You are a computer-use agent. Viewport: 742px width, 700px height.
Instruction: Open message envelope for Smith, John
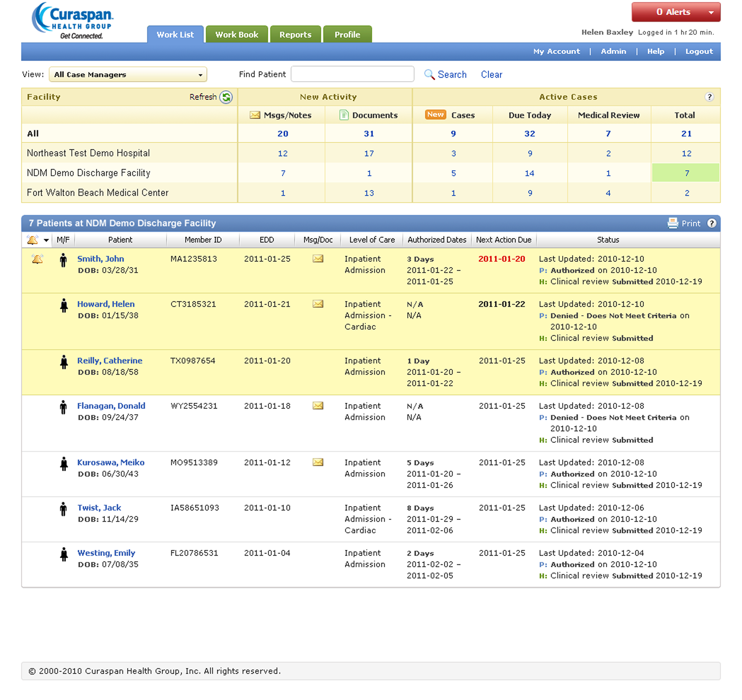coord(318,259)
